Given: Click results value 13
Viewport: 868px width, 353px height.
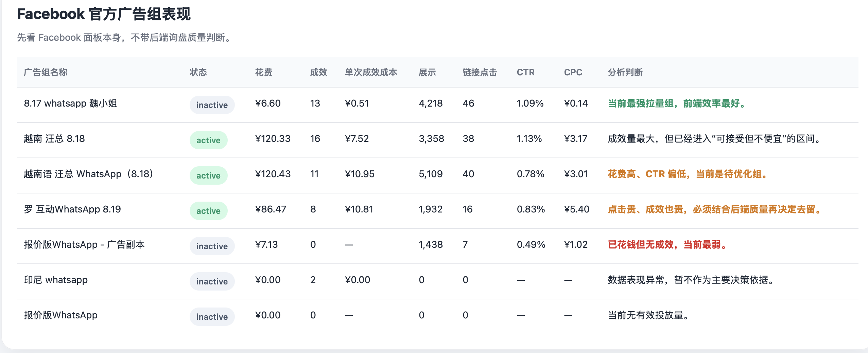Looking at the screenshot, I should 315,103.
